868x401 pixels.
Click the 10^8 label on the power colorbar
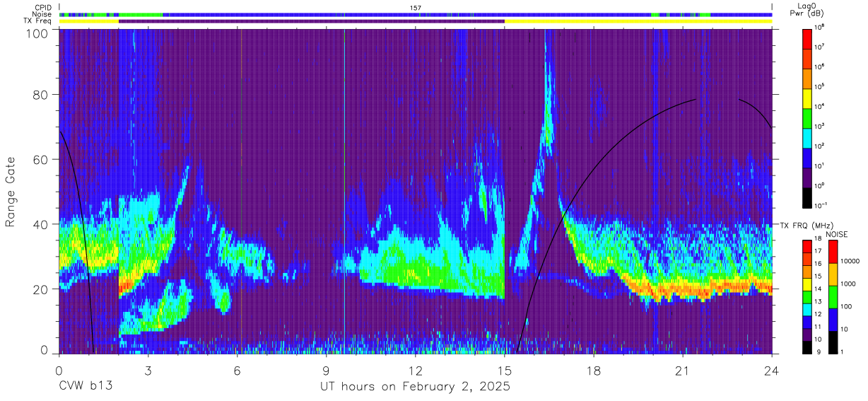[x=821, y=28]
